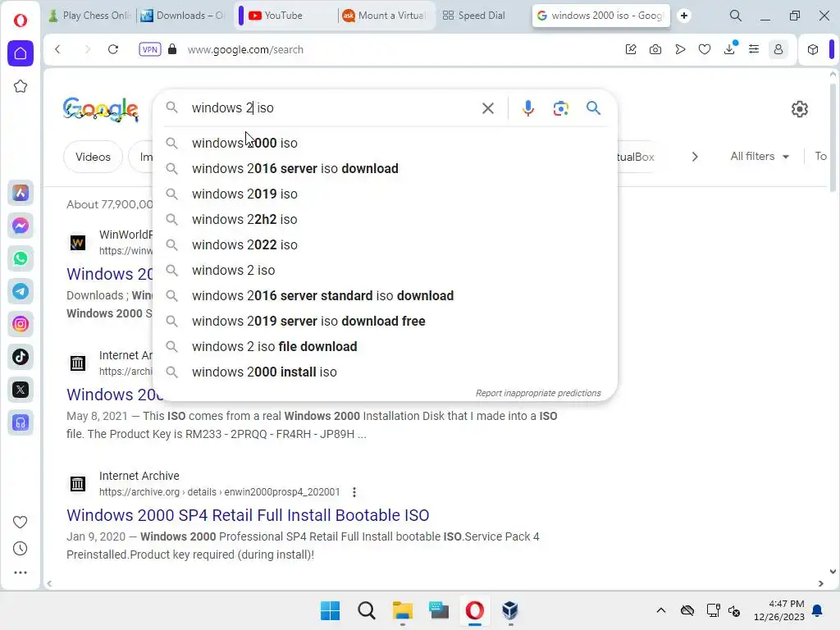This screenshot has width=840, height=630.
Task: Open history clock icon in sidebar
Action: point(20,549)
